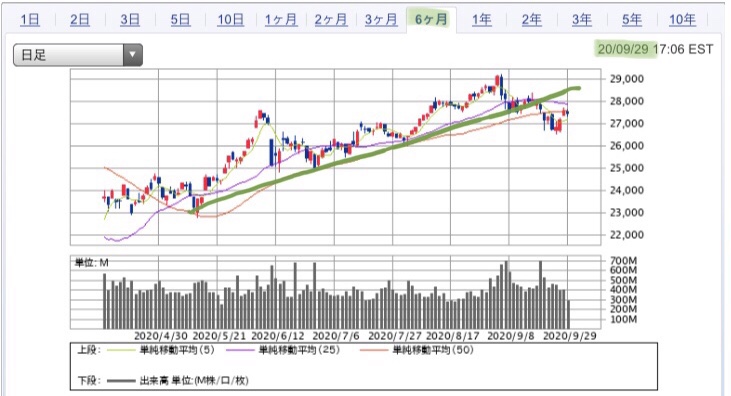This screenshot has width=731, height=396.
Task: View the 3年 range chart
Action: [x=582, y=20]
